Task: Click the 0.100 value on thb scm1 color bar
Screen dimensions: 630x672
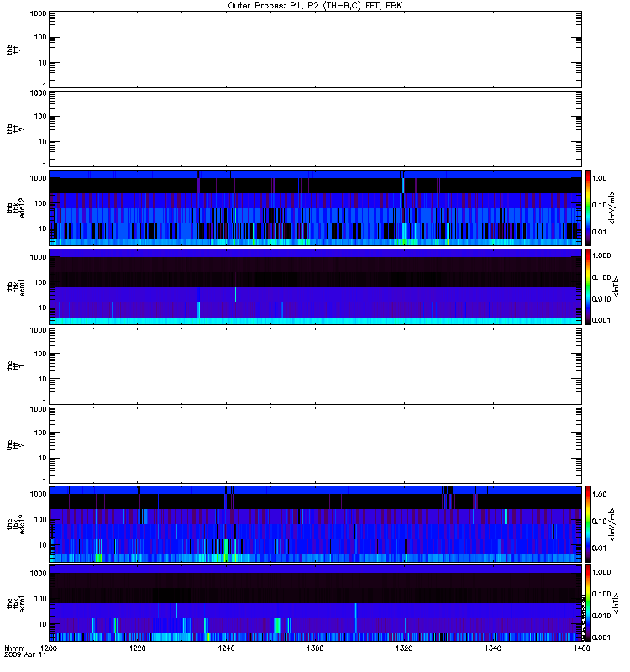Action: point(601,277)
